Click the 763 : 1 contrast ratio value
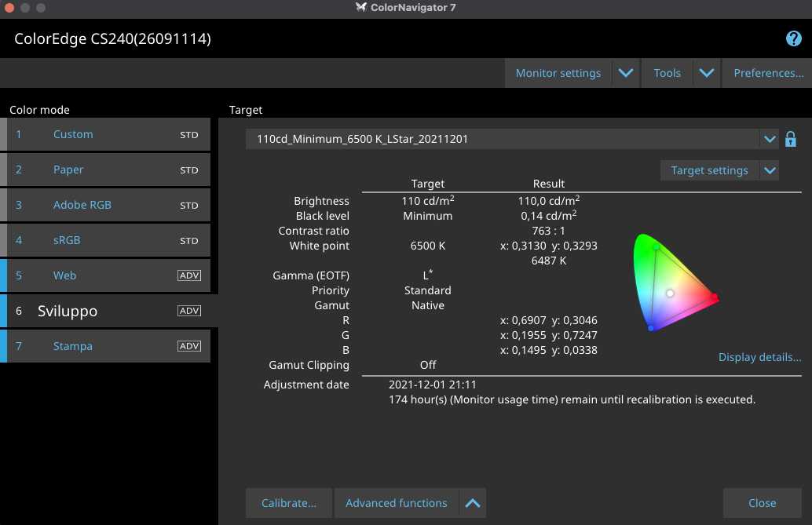Screen dimensions: 812x525 click(548, 231)
